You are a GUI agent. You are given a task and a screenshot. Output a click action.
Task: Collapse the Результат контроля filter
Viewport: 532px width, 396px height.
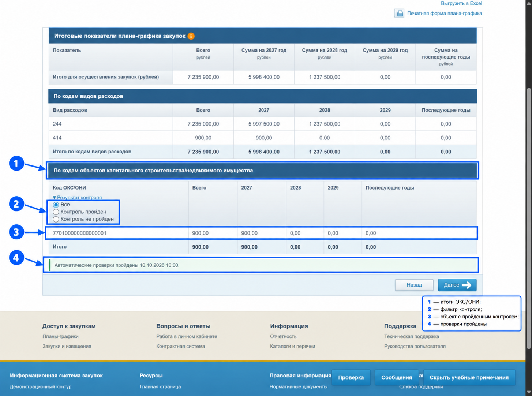coord(77,197)
